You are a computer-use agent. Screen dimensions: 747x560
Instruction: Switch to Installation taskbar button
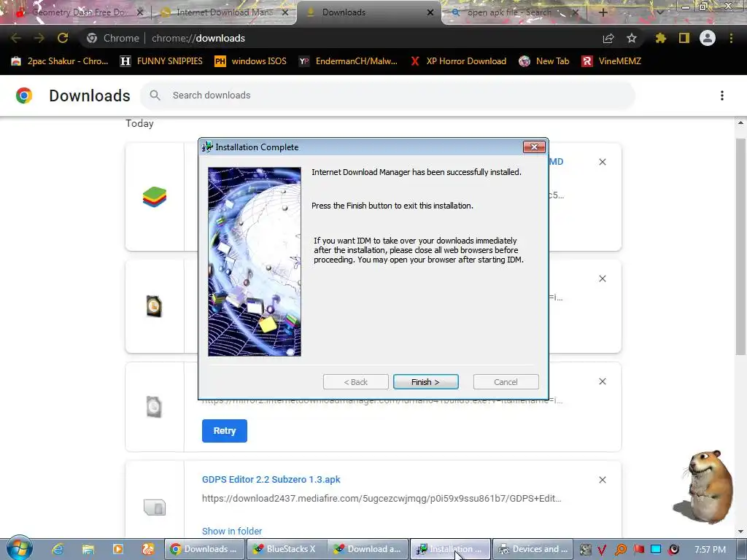449,549
